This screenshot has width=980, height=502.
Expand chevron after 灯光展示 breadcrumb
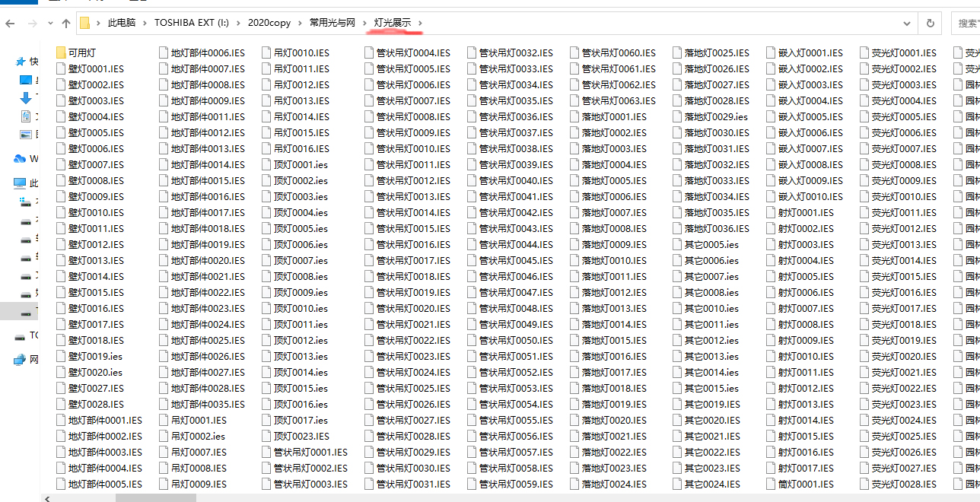coord(420,23)
